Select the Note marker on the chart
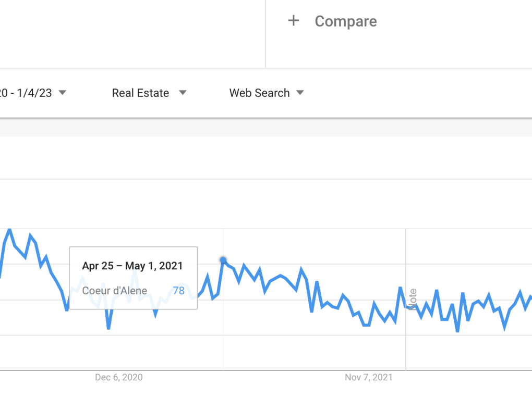532x398 pixels. click(413, 299)
